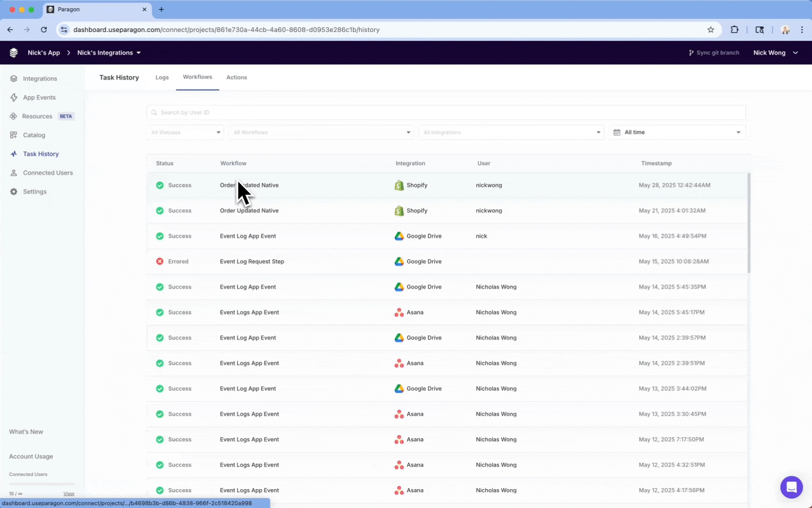Image resolution: width=812 pixels, height=508 pixels.
Task: Open the All time date filter
Action: [677, 132]
